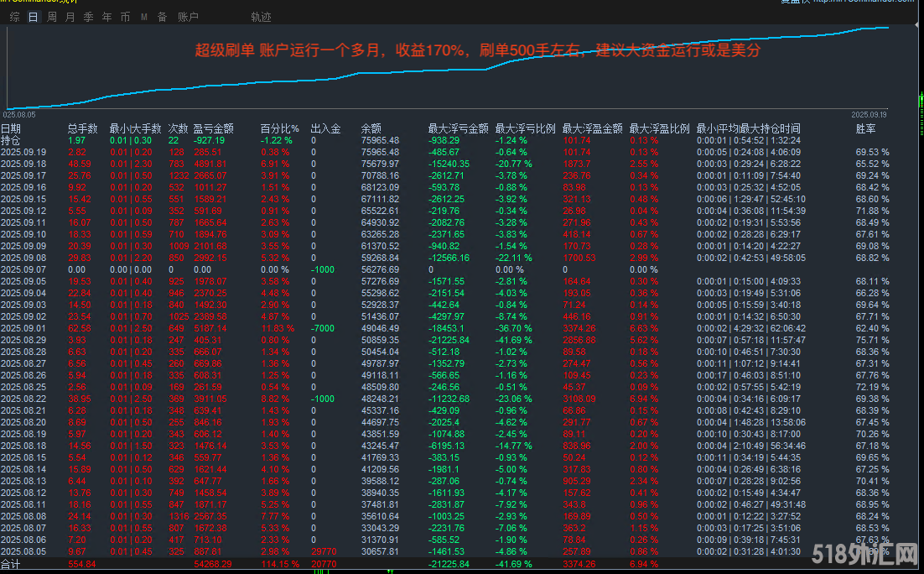The height and width of the screenshot is (574, 924).
Task: Click the 最大浮盈比例 column header
Action: coord(659,128)
